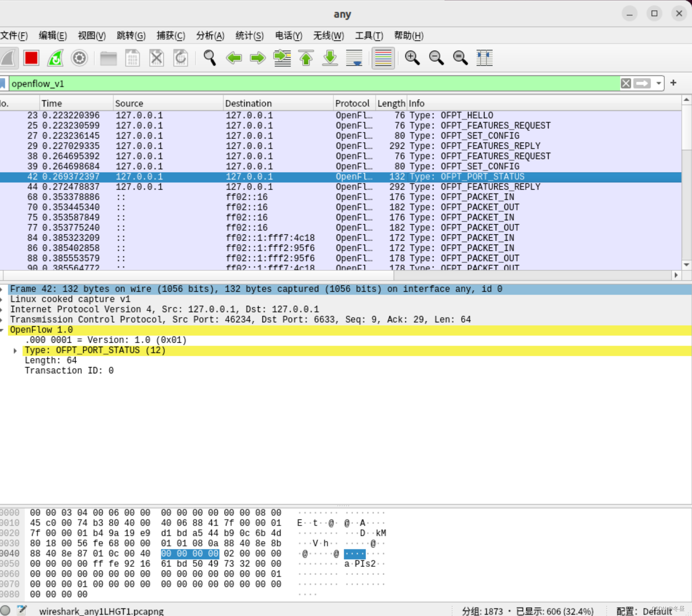Open capture options gear icon
692x616 pixels.
coord(79,58)
